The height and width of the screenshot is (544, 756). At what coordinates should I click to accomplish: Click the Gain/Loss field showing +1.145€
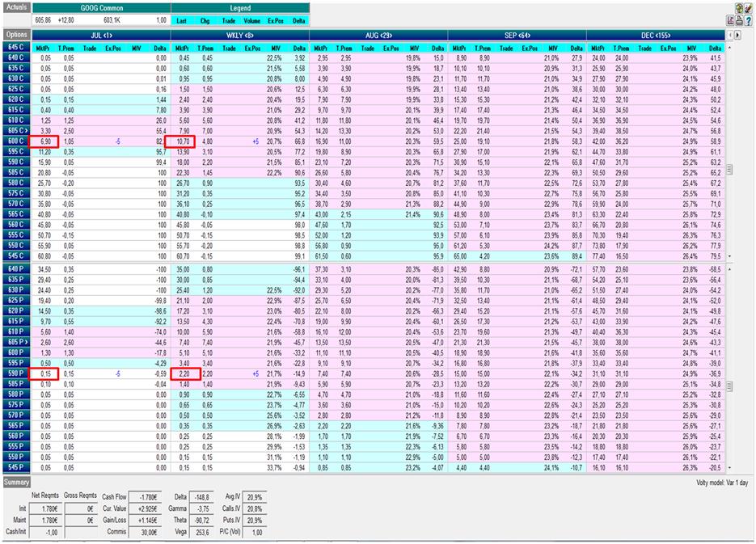click(x=143, y=520)
